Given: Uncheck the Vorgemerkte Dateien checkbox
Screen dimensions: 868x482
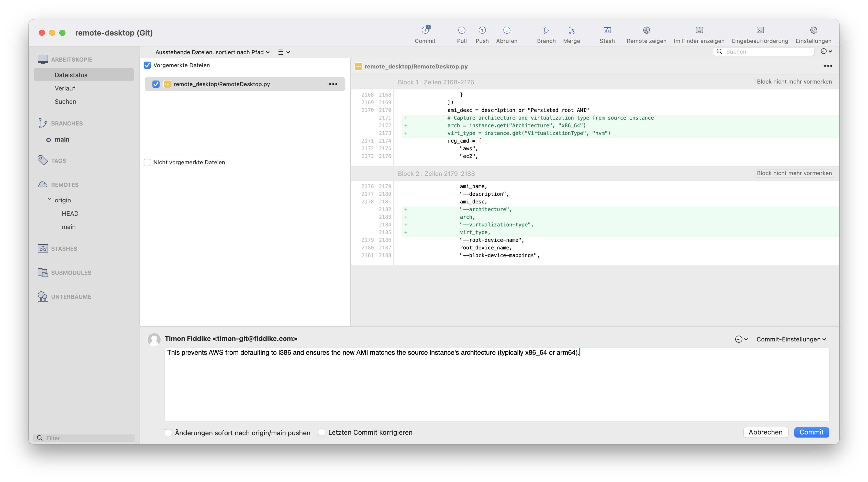Looking at the screenshot, I should tap(147, 65).
